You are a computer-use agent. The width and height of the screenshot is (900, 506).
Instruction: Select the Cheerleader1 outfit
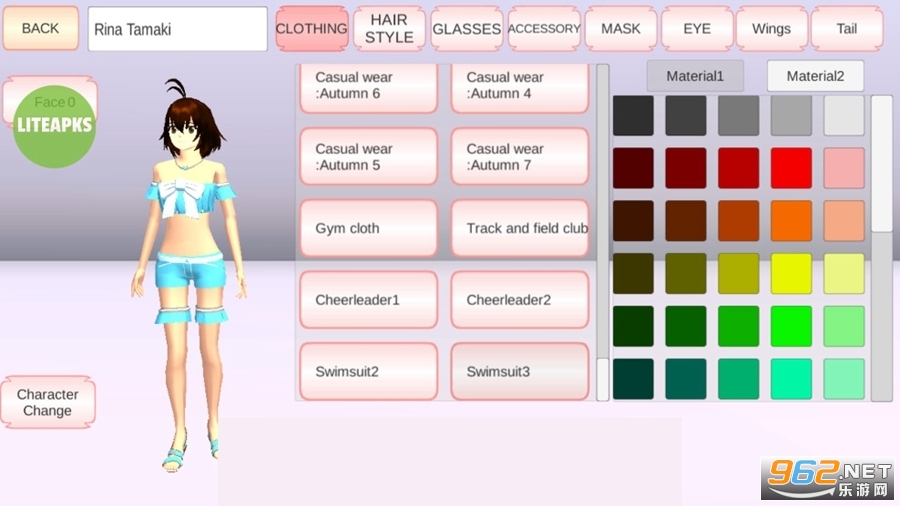pos(368,300)
